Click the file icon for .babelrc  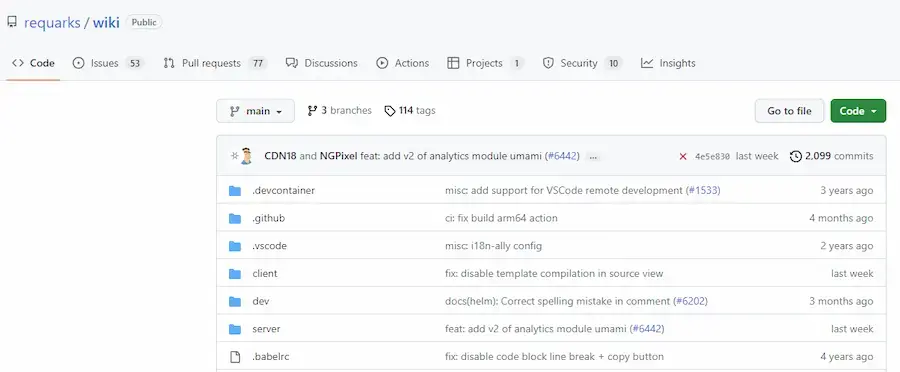[x=235, y=356]
